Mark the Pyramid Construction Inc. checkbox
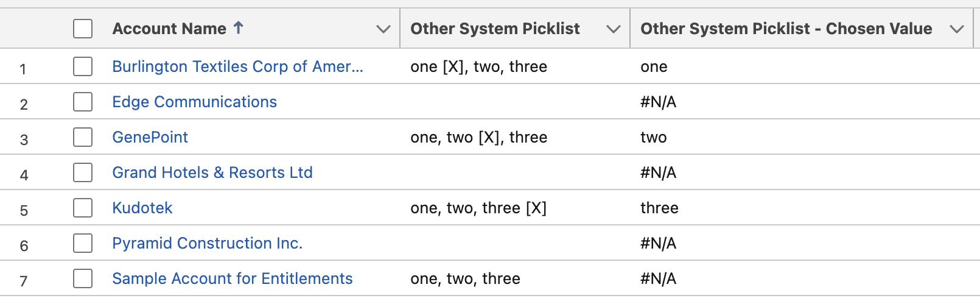The height and width of the screenshot is (301, 980). (x=83, y=243)
